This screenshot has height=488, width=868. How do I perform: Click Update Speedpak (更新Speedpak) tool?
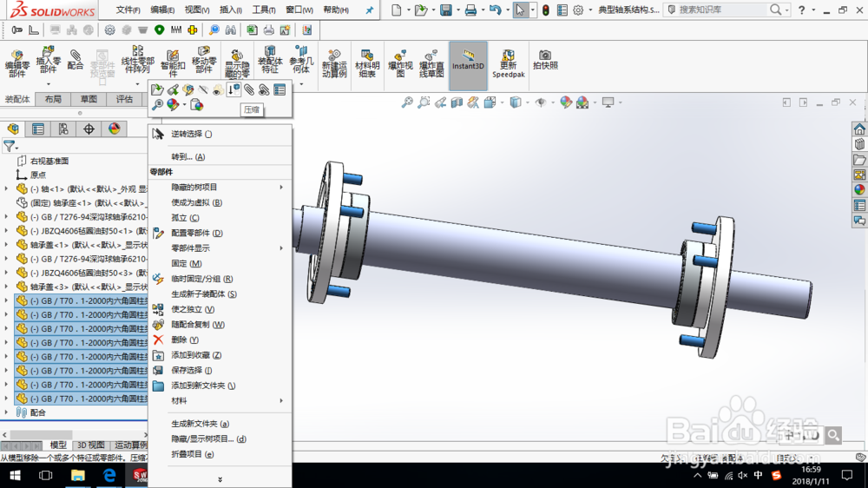coord(508,63)
